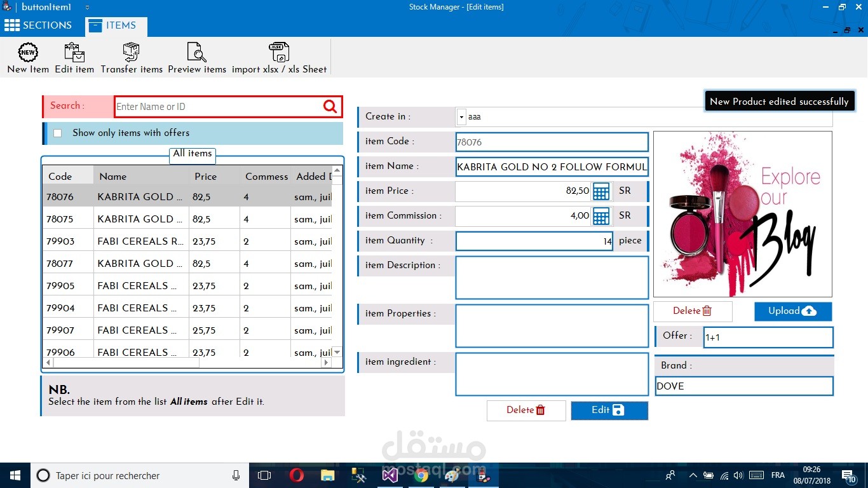Select row with code 78077
868x488 pixels.
187,263
